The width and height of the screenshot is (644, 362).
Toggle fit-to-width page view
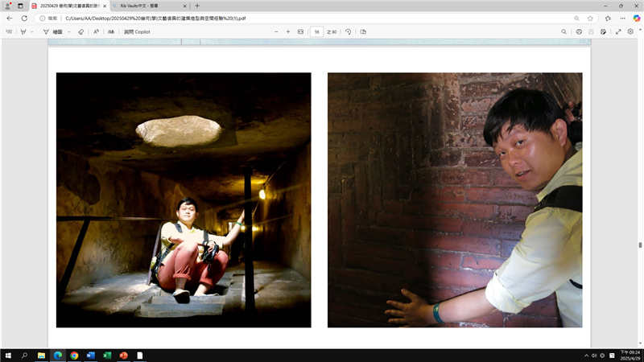click(300, 31)
